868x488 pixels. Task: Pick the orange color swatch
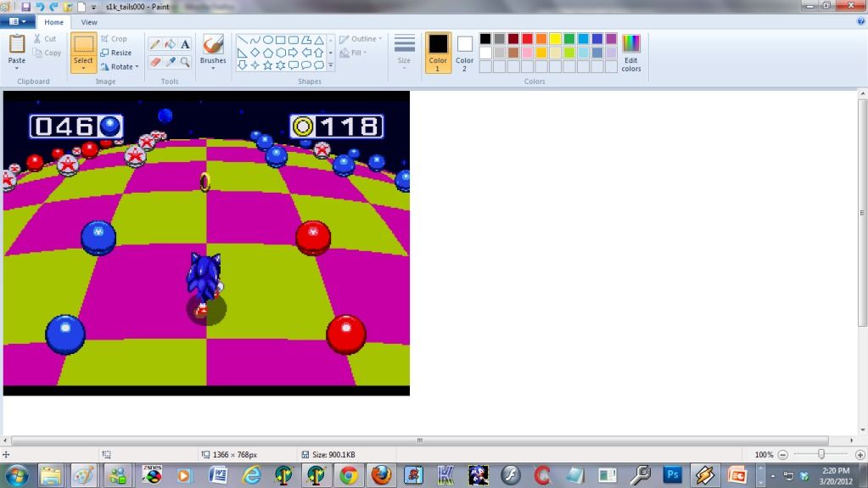coord(540,39)
